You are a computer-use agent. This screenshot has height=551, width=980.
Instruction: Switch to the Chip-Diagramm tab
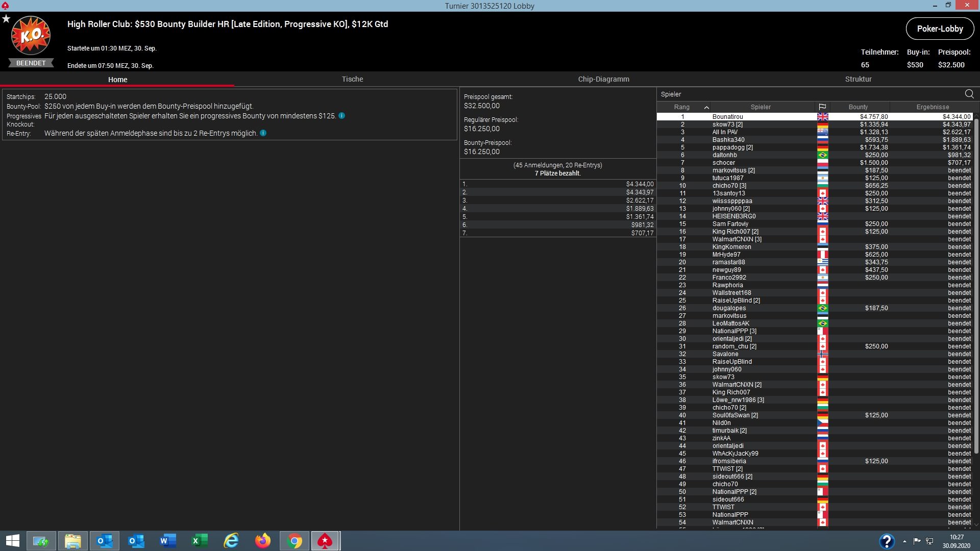click(x=603, y=79)
